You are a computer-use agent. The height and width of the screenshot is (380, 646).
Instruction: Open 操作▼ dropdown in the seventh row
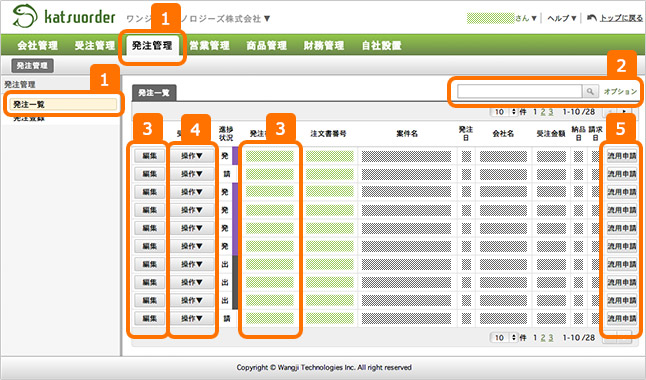coord(192,264)
